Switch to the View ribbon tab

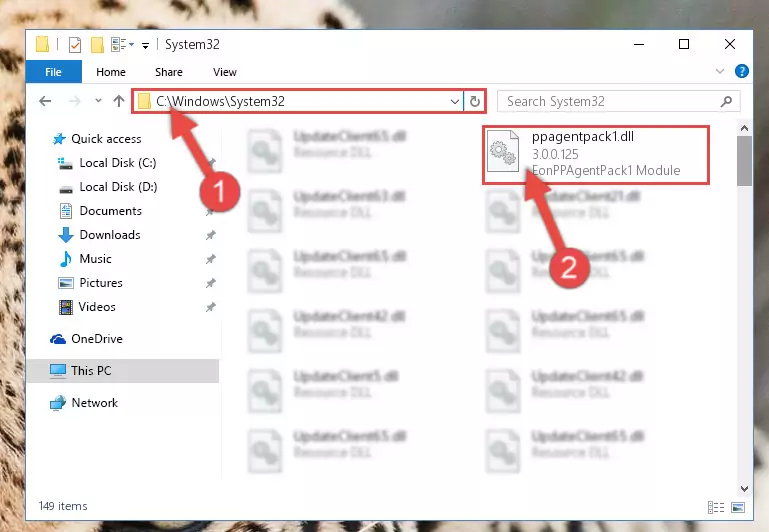225,72
